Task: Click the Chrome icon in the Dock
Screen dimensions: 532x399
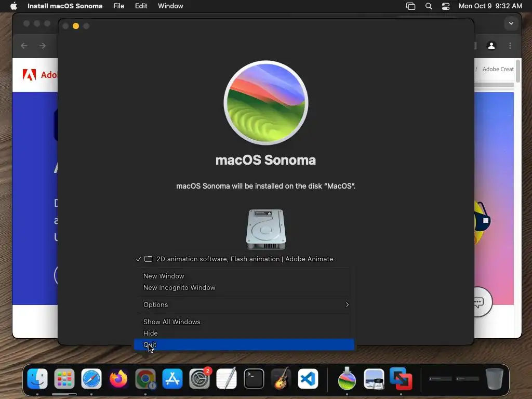Action: [145, 379]
